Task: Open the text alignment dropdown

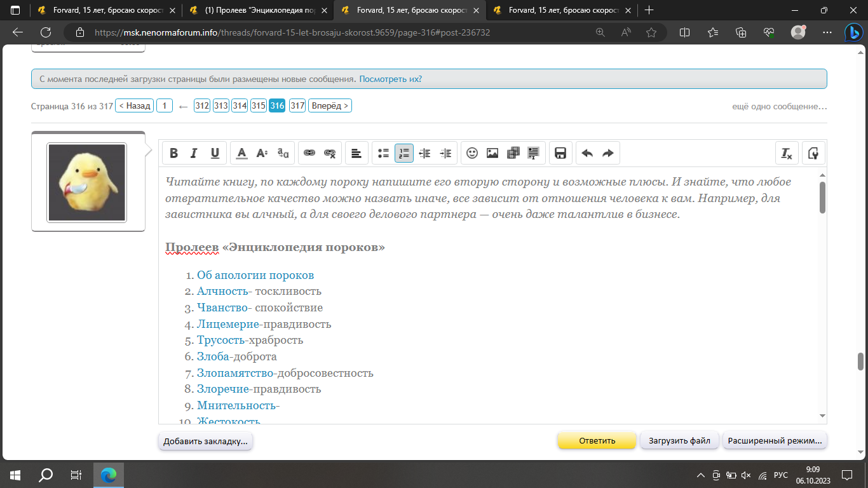Action: [x=356, y=153]
